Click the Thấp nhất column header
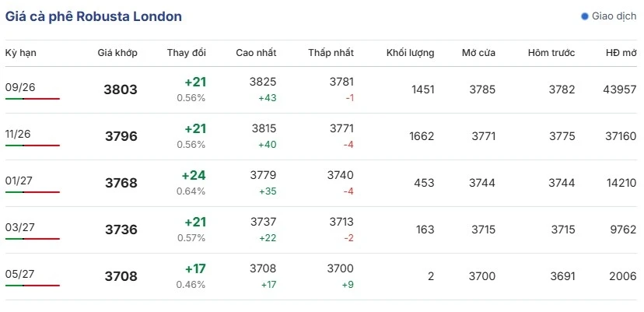 click(331, 53)
